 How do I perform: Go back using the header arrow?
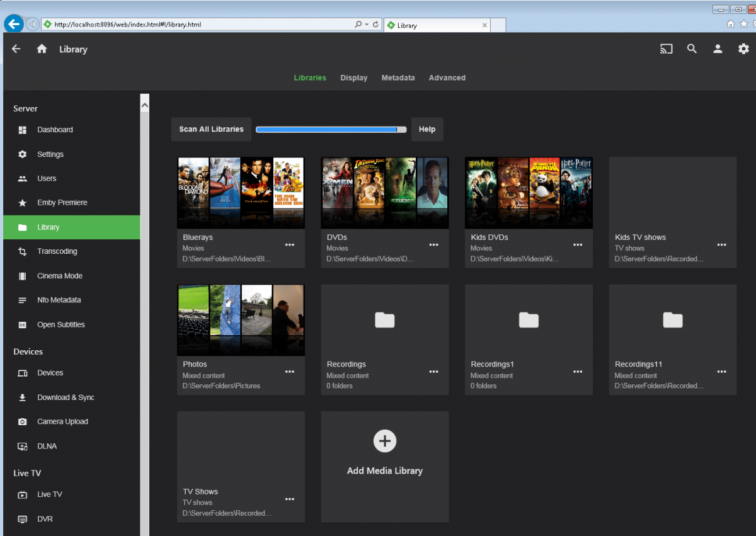coord(16,49)
